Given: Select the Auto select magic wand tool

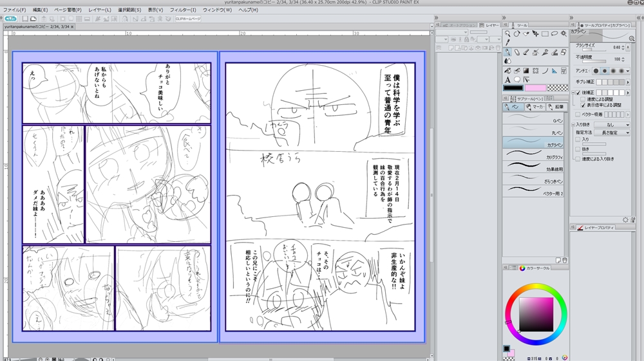Looking at the screenshot, I should coord(563,33).
